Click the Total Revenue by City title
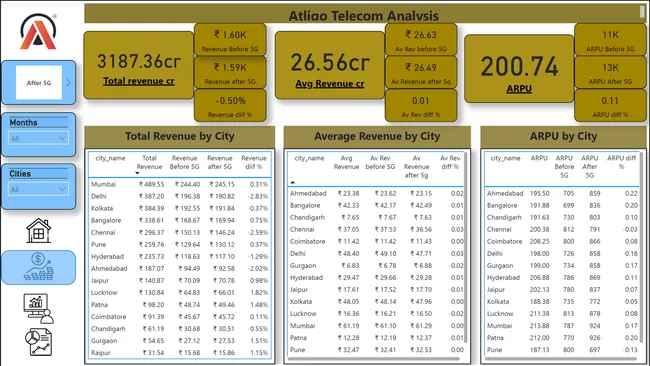This screenshot has height=366, width=650. click(x=179, y=136)
